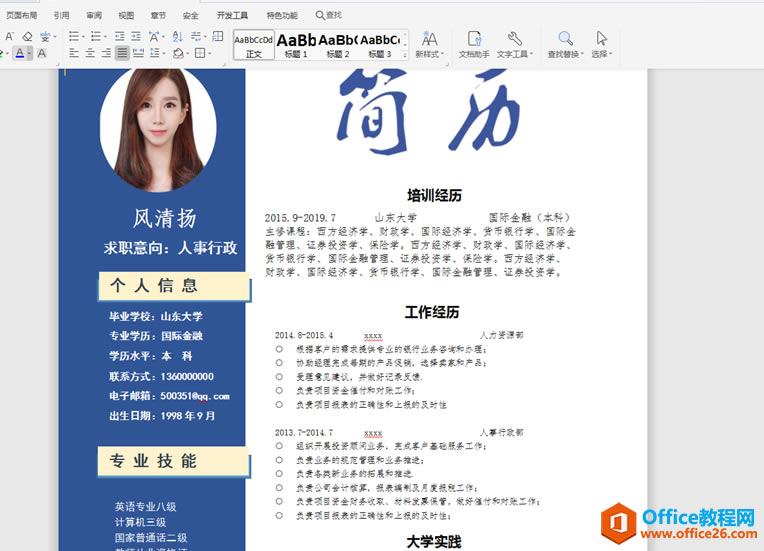Switch to the 开发工具 tab
764x551 pixels.
[232, 16]
